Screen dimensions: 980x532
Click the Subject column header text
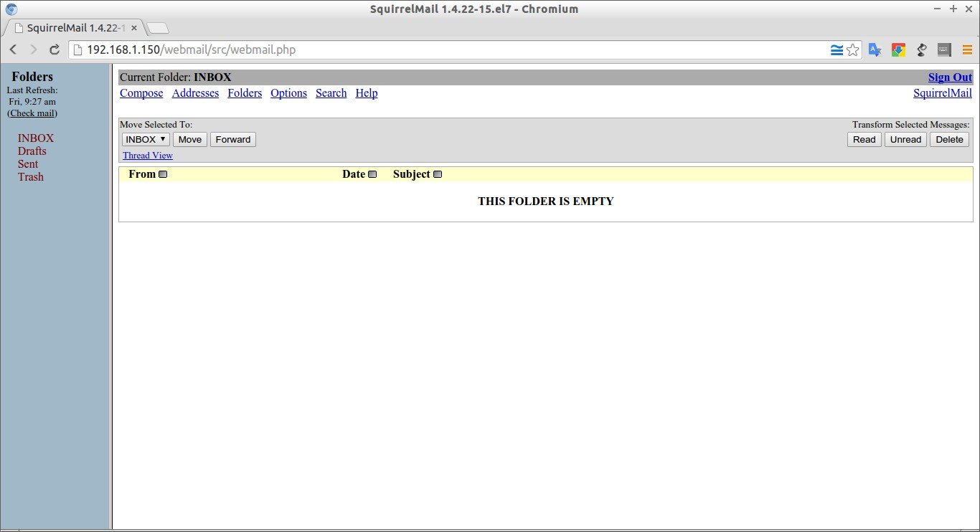pos(412,174)
